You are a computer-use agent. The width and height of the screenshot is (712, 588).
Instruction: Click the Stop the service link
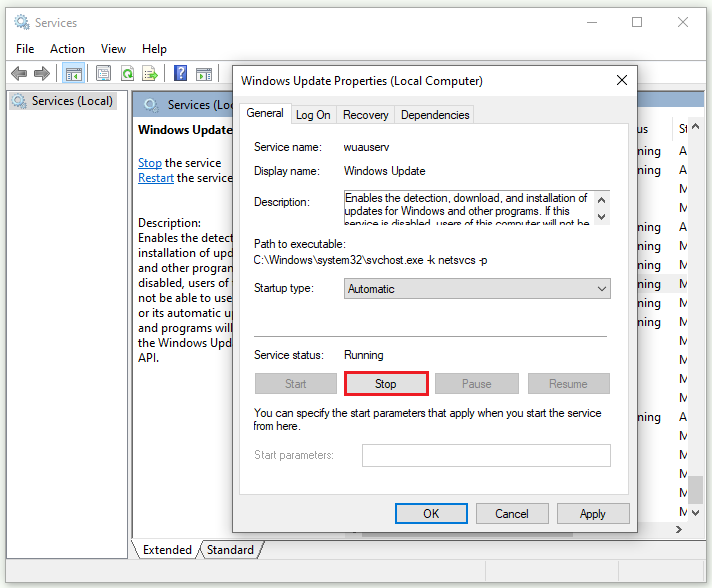pos(149,163)
